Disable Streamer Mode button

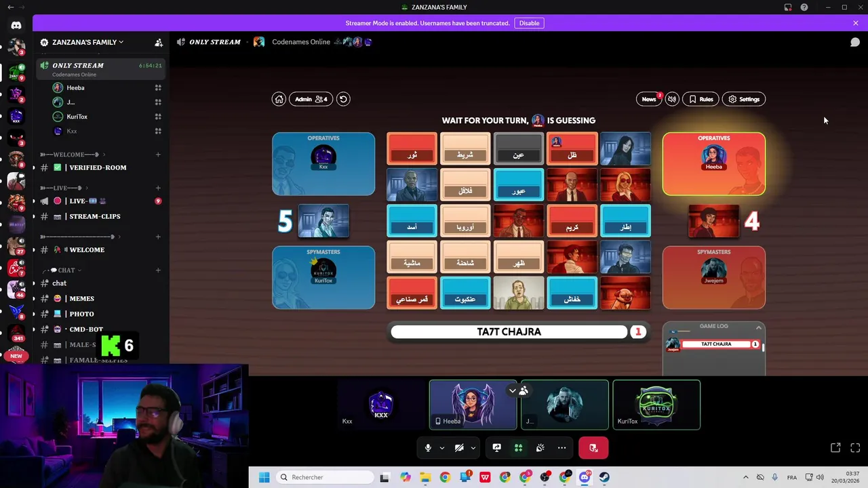click(529, 23)
